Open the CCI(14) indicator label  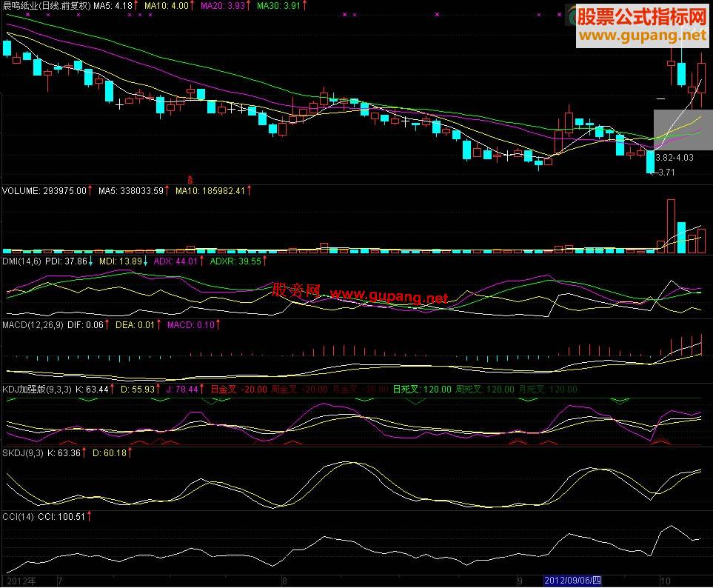coord(19,517)
